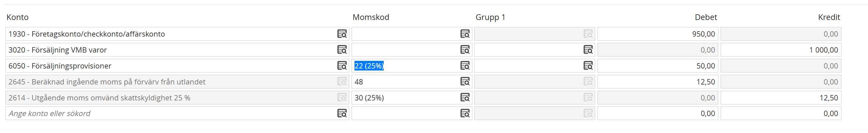Open Momskod lookup on the empty last row

pos(465,113)
